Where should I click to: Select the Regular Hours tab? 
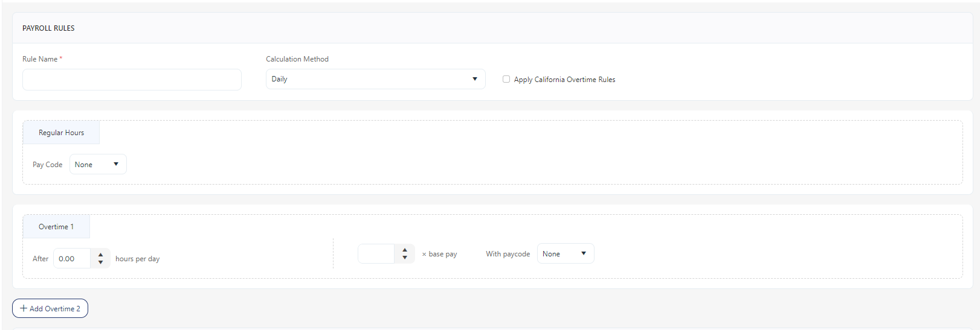coord(61,133)
